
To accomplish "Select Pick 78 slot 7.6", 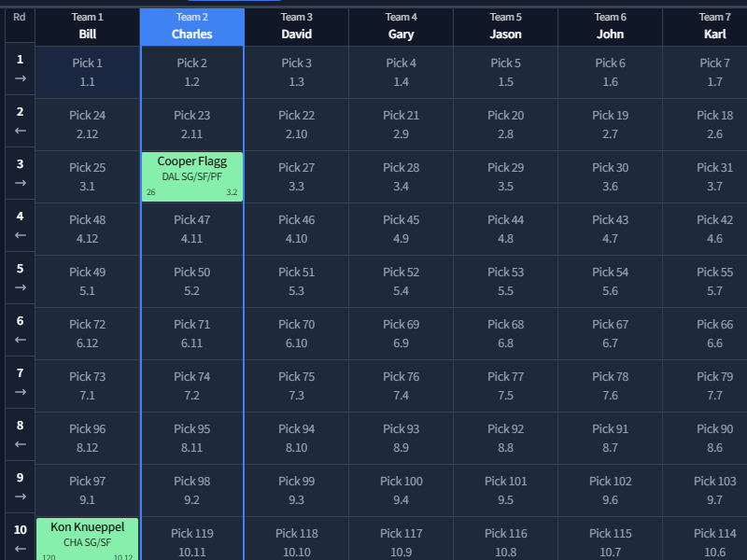I will 611,386.
